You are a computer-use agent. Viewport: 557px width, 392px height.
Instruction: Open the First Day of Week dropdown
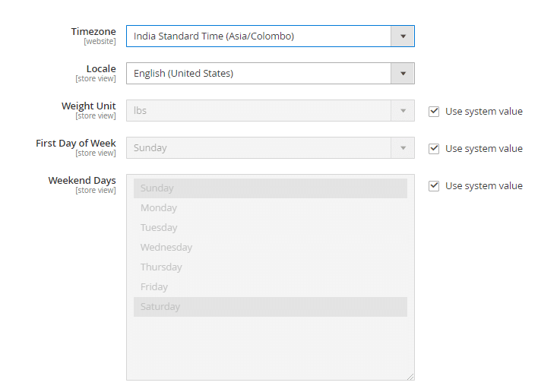point(271,147)
